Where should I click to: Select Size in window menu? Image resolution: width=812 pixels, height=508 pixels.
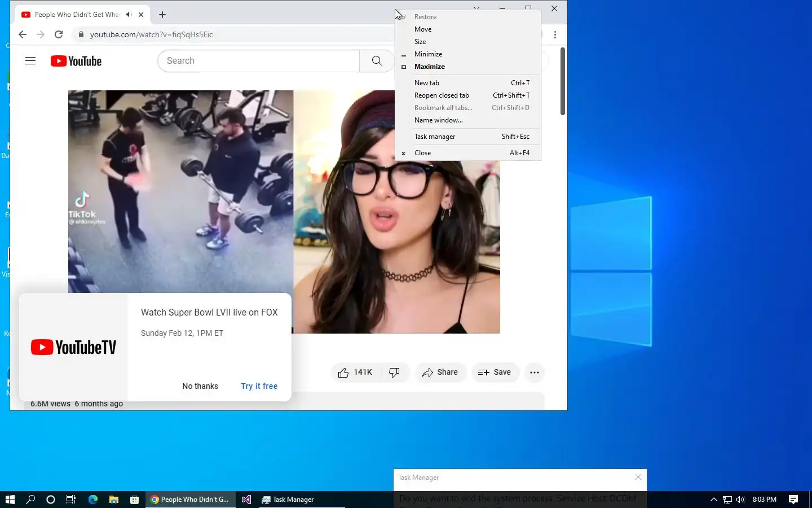tap(468, 42)
